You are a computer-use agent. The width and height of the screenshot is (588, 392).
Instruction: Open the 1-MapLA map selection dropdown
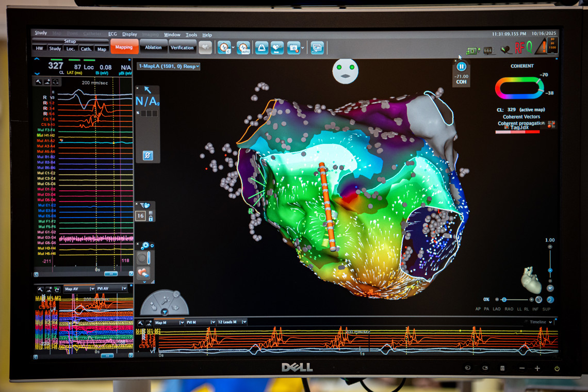click(x=168, y=66)
